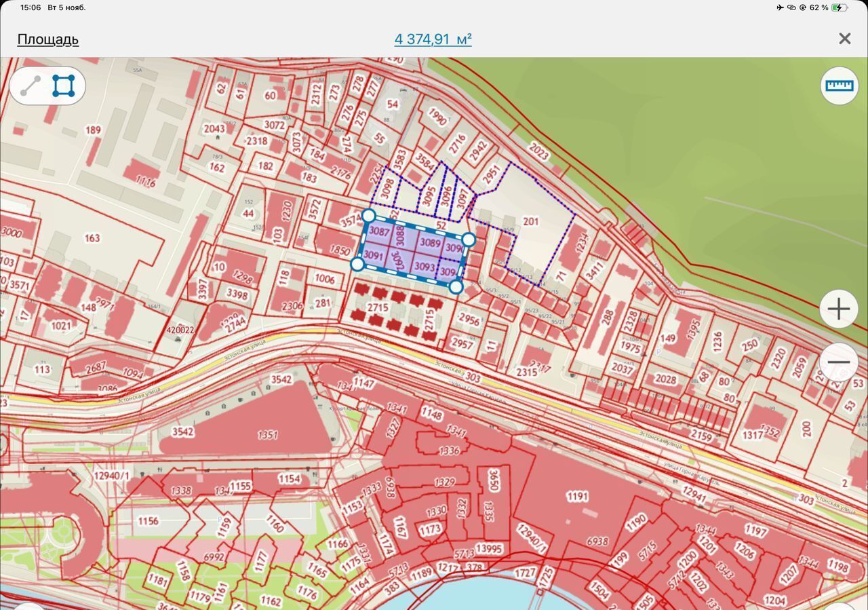Select parcel 1156 on the map
Image resolution: width=868 pixels, height=610 pixels.
tap(148, 521)
